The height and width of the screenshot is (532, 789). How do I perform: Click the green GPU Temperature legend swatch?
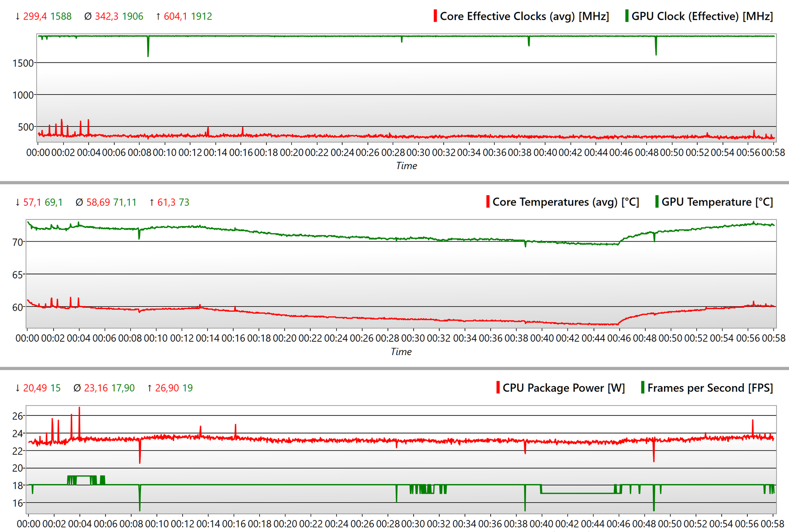(656, 202)
